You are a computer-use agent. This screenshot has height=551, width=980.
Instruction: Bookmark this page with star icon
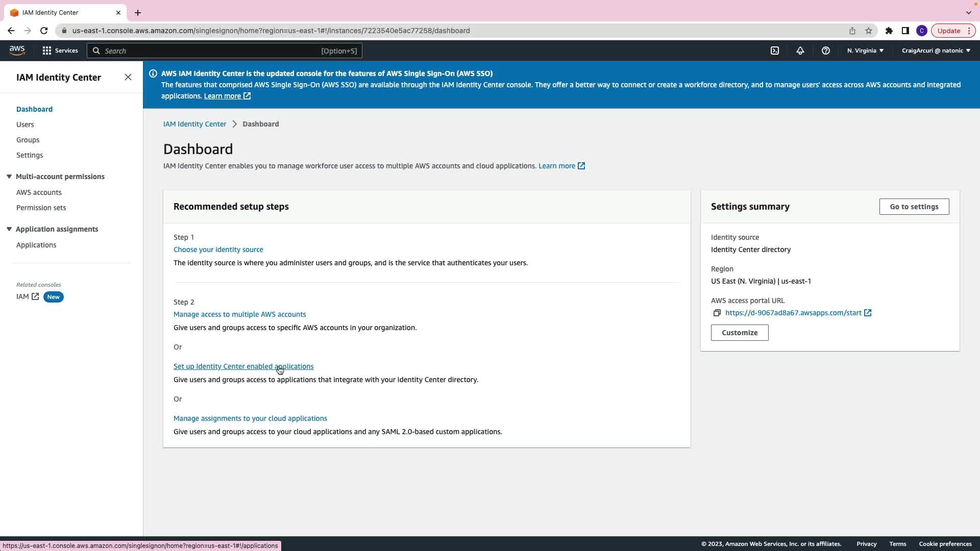click(x=868, y=31)
